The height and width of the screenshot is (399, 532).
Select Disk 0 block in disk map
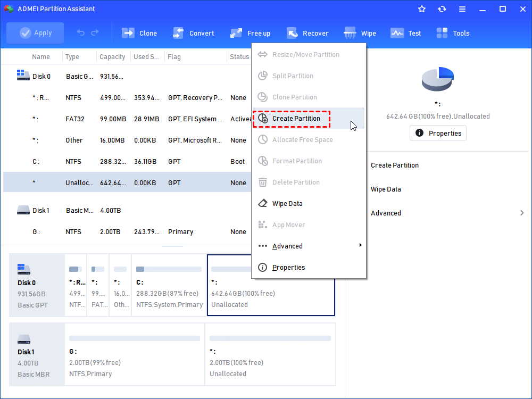point(37,285)
